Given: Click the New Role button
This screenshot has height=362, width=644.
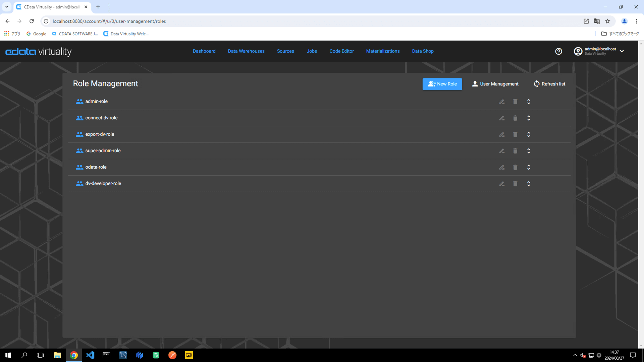Looking at the screenshot, I should (x=442, y=84).
